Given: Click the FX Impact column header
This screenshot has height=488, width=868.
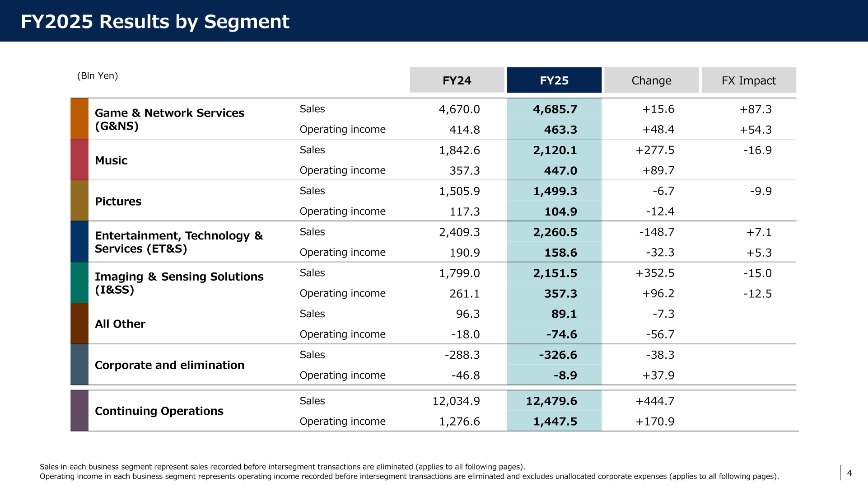Looking at the screenshot, I should tap(749, 80).
